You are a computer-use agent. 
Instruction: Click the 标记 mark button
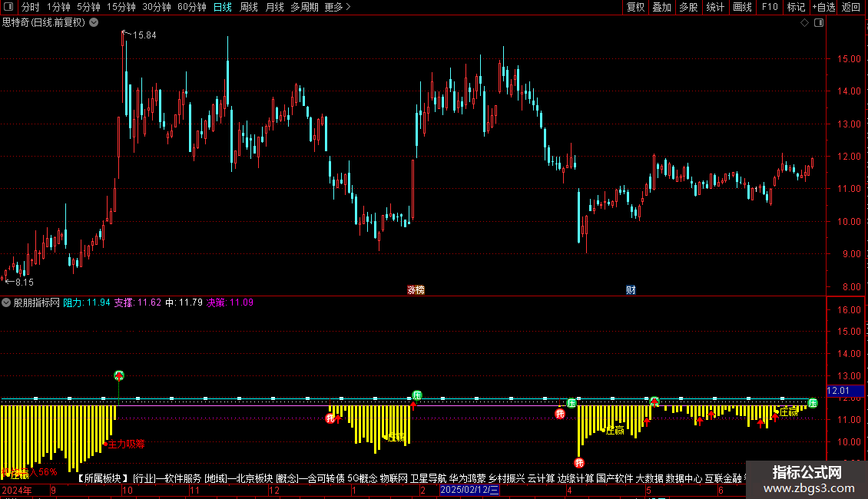[x=796, y=7]
